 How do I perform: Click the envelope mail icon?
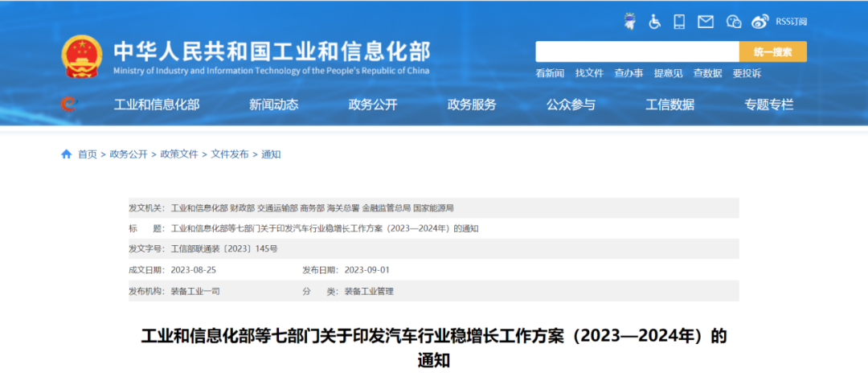706,22
